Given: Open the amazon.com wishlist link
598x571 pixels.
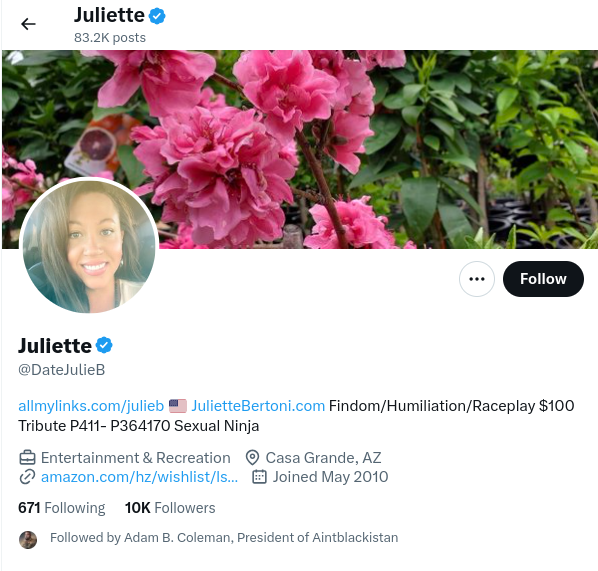Looking at the screenshot, I should 139,477.
